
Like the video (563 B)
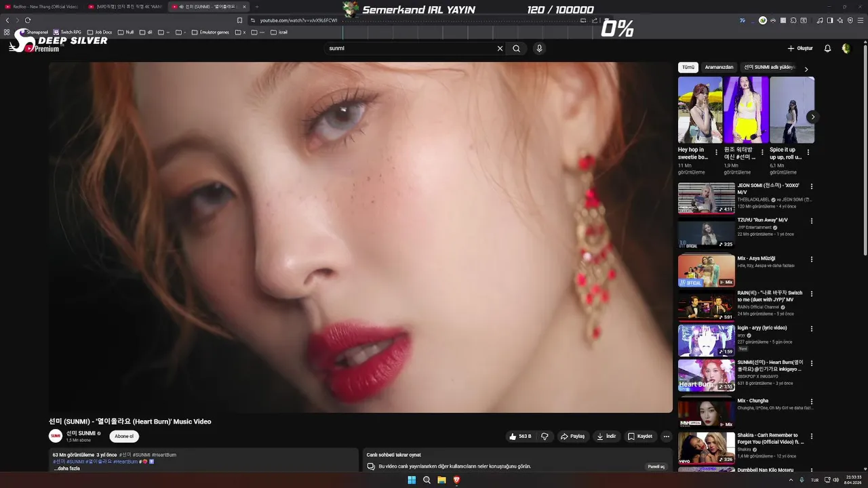(x=520, y=436)
